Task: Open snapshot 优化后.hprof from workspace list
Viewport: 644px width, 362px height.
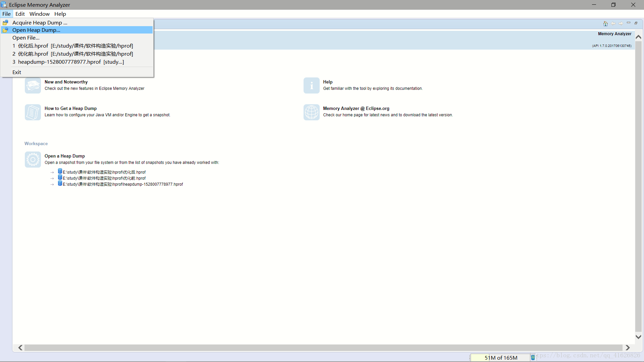Action: (104, 172)
